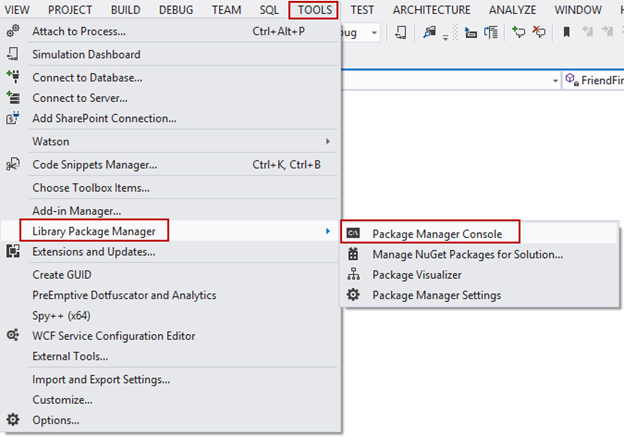Launch PreEmptive Dotfuscator and Analytics
The width and height of the screenshot is (624, 437).
[171, 295]
